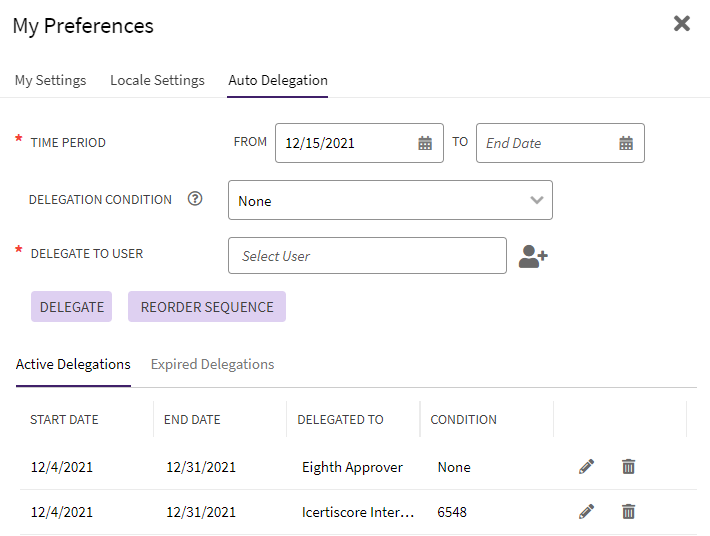Click the Delegation Condition help icon
Viewport: 710px width, 536px height.
point(195,199)
